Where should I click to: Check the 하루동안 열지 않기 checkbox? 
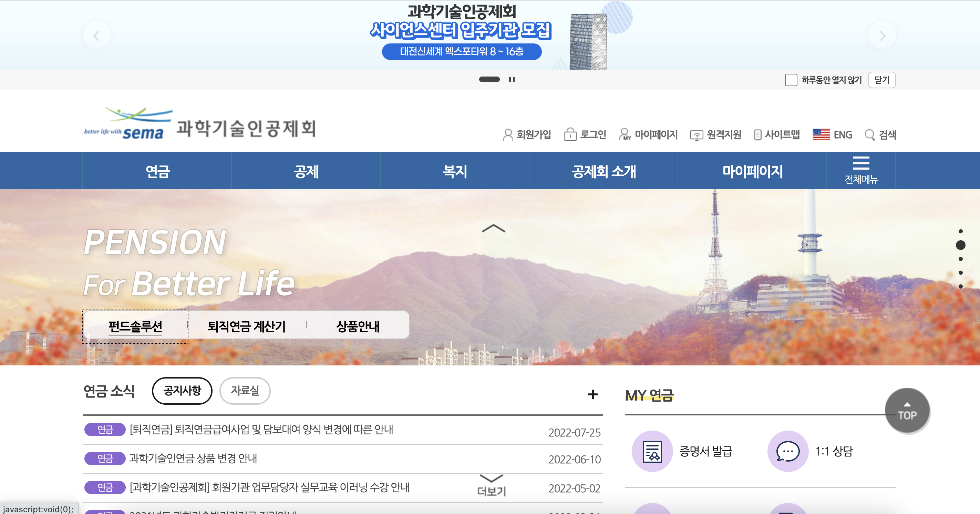tap(791, 80)
